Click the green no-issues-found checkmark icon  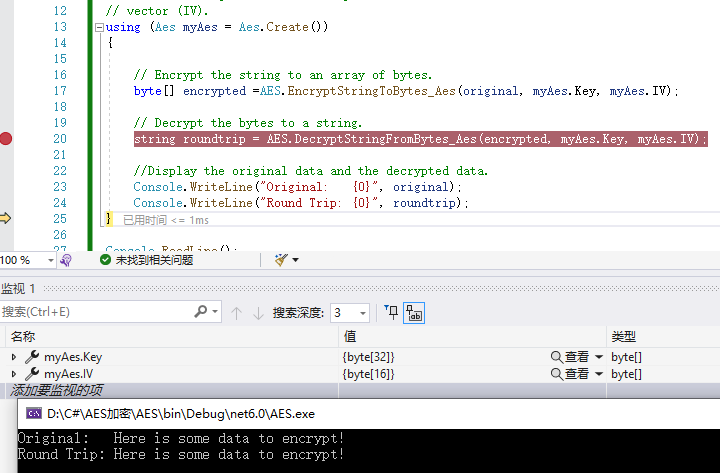105,260
